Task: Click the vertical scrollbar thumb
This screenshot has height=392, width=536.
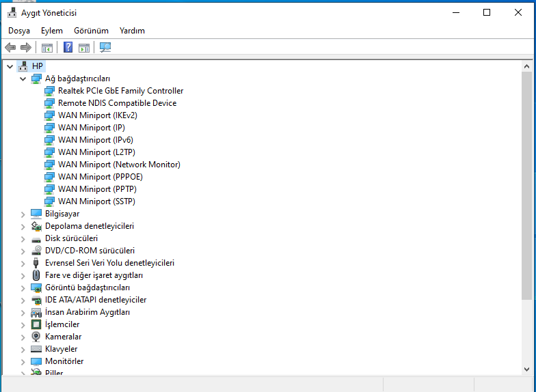Action: pos(526,186)
